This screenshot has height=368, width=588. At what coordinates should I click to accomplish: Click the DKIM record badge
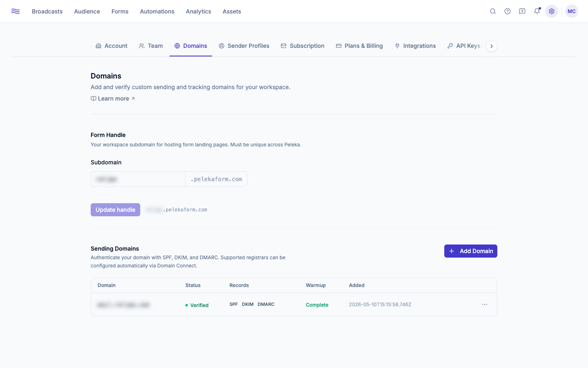point(248,304)
